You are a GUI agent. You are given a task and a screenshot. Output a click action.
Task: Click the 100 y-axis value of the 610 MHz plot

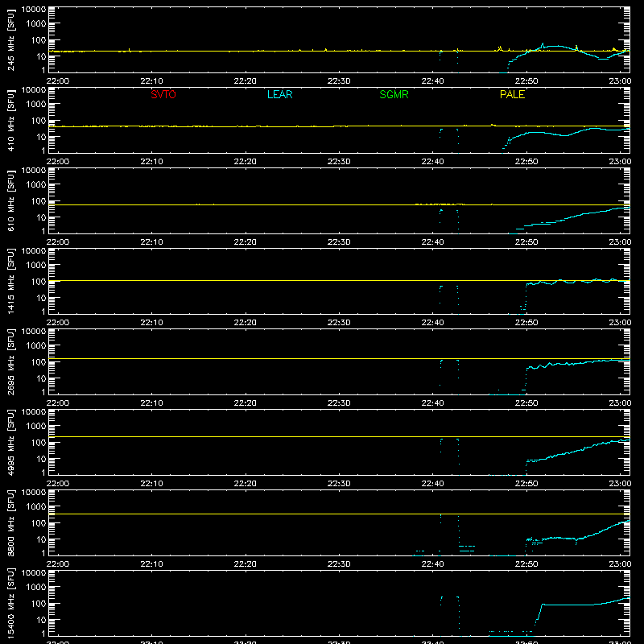39,201
